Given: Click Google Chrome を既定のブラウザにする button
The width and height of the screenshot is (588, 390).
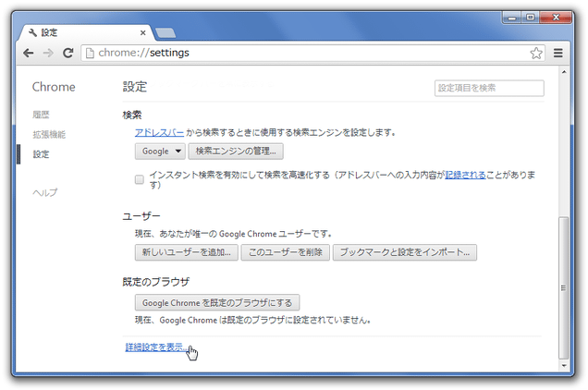Looking at the screenshot, I should [x=217, y=302].
